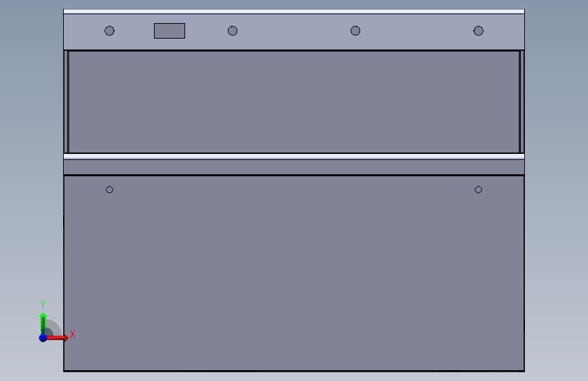This screenshot has width=588, height=381.
Task: Pick the narrow band below the middle strip
Action: (294, 167)
